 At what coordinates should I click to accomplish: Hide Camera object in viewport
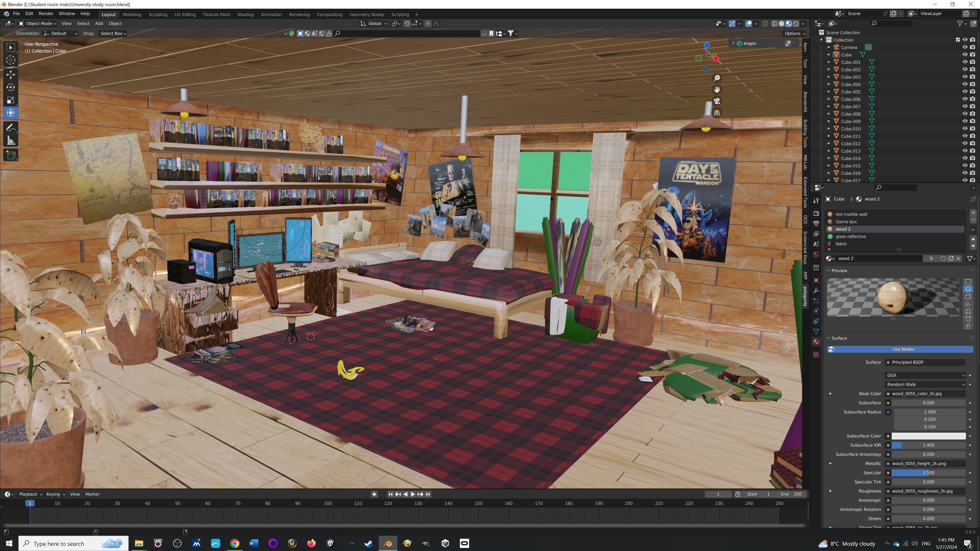coord(965,47)
